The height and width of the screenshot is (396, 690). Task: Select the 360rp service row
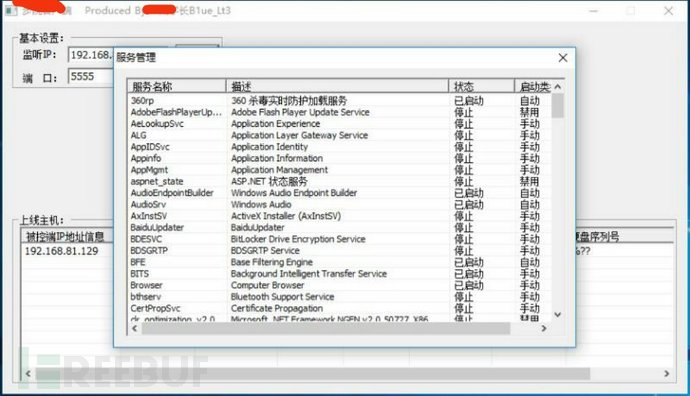pos(339,101)
